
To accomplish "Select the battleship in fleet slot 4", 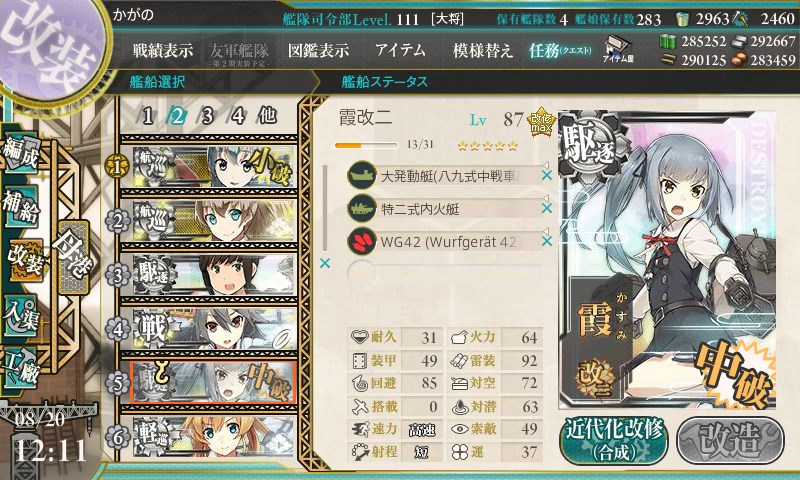I will (x=209, y=329).
